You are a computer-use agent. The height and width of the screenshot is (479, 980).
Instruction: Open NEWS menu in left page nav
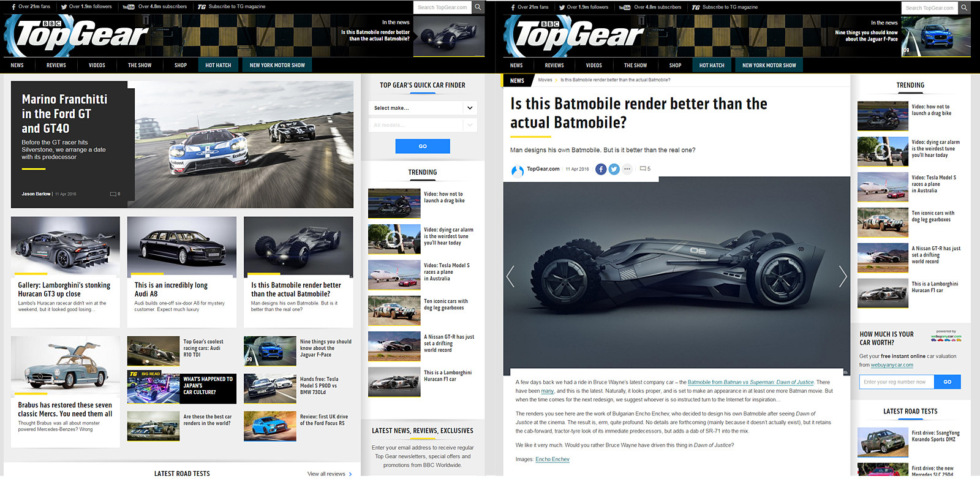(x=17, y=65)
